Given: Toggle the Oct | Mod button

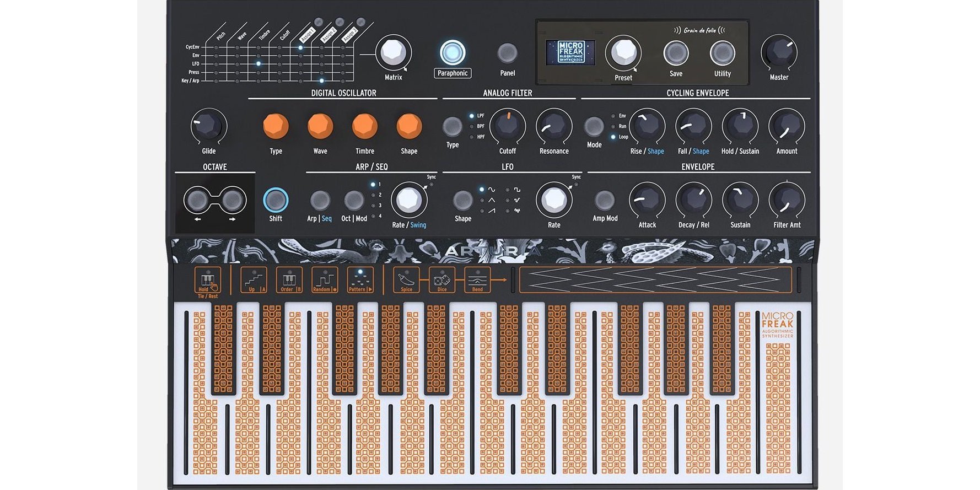Looking at the screenshot, I should click(x=354, y=201).
